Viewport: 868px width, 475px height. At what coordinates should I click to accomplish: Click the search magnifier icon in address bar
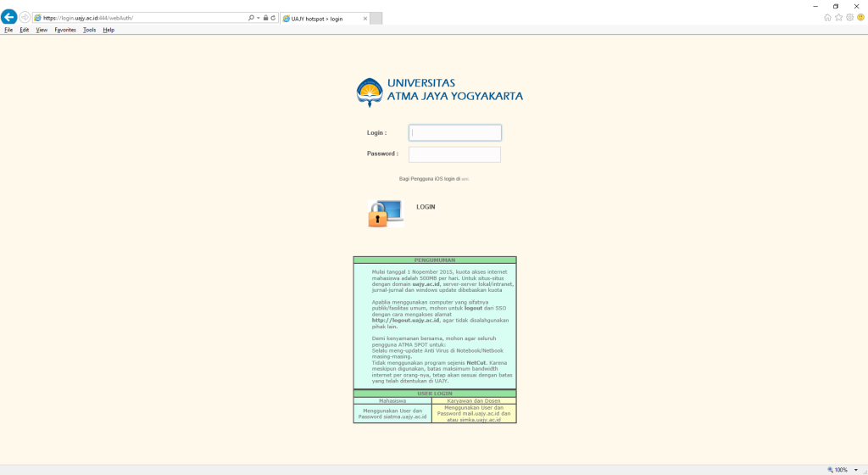point(251,18)
